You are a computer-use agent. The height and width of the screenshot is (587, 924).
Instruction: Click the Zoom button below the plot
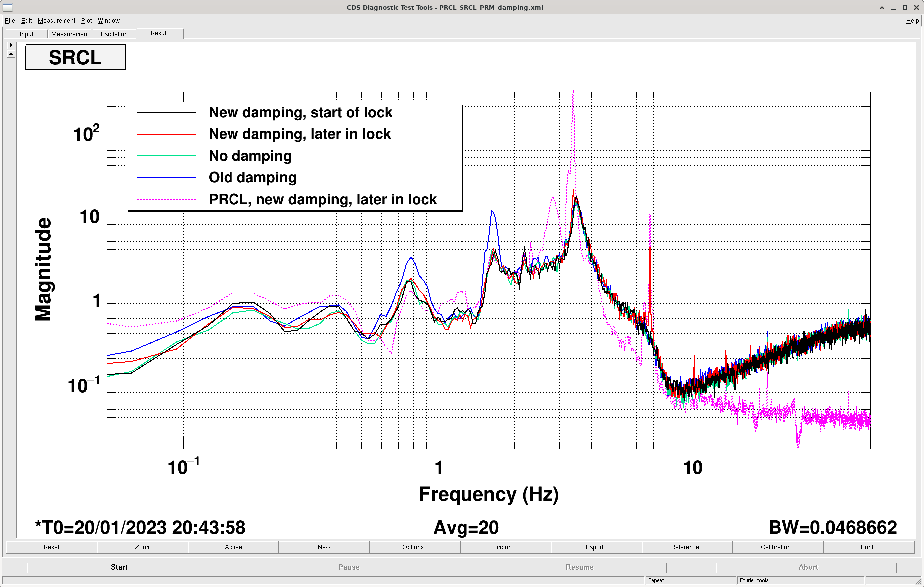[142, 547]
